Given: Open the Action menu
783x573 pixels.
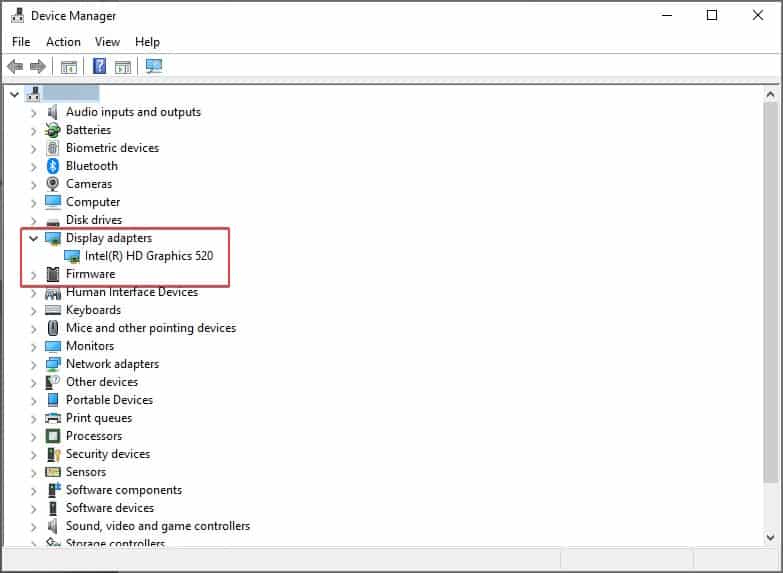Looking at the screenshot, I should [63, 42].
